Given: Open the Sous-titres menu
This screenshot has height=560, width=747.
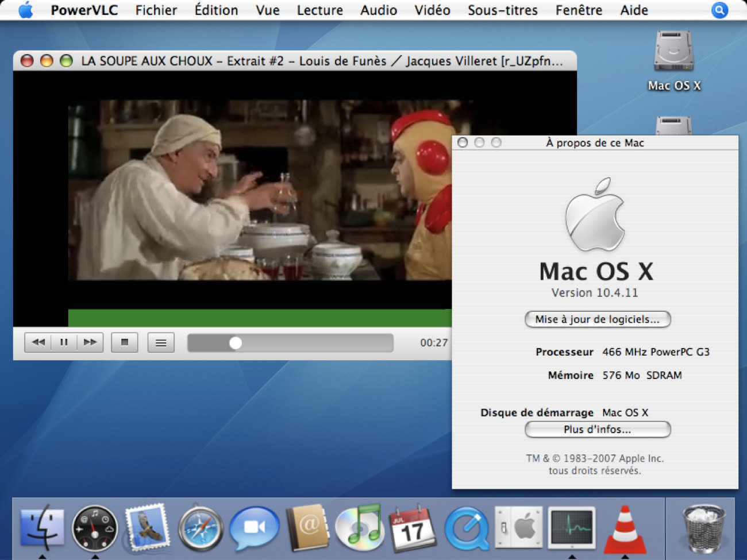Looking at the screenshot, I should 503,10.
